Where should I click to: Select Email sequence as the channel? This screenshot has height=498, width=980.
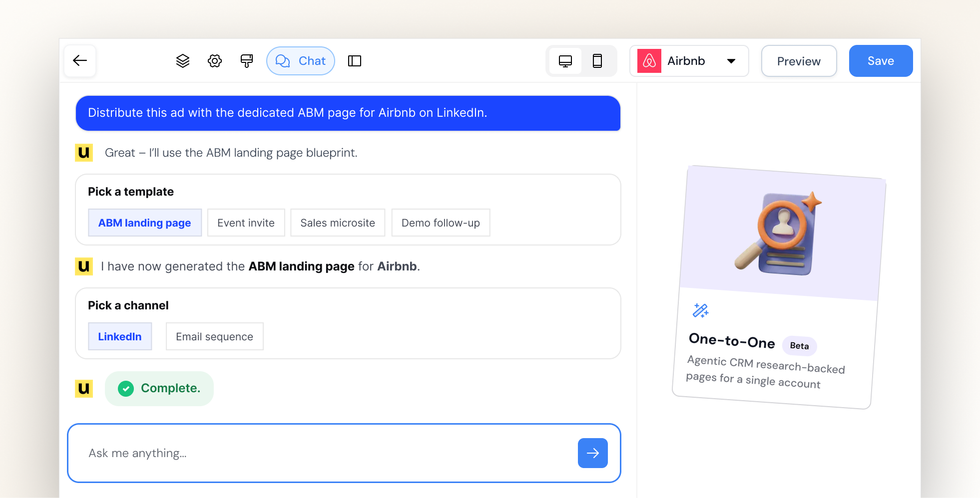pyautogui.click(x=215, y=336)
